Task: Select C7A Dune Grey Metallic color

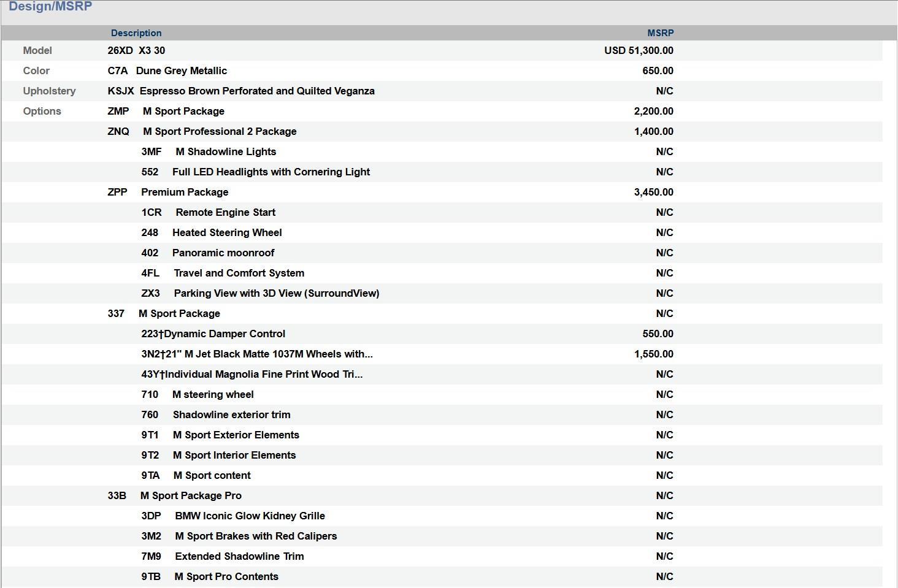Action: pyautogui.click(x=167, y=71)
